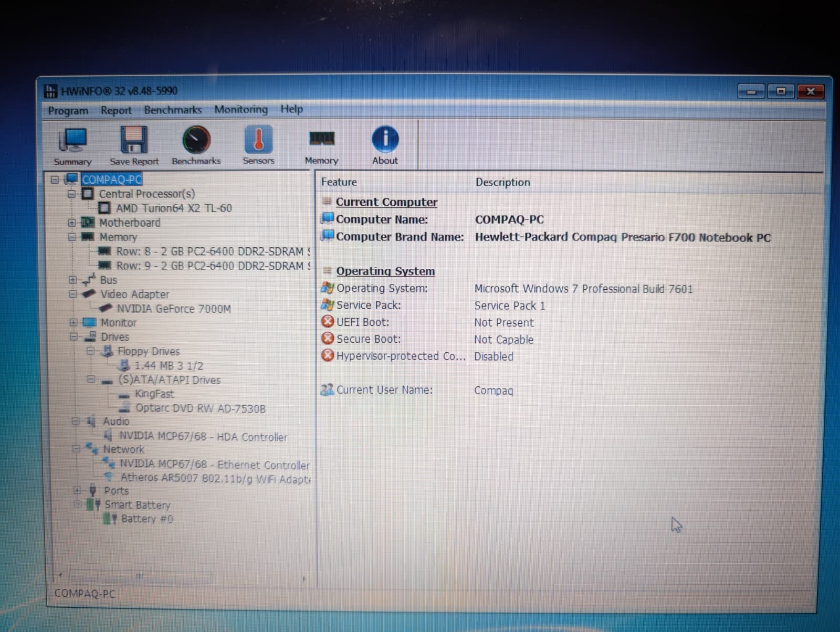The image size is (840, 632).
Task: Open the Monitoring menu
Action: point(241,109)
